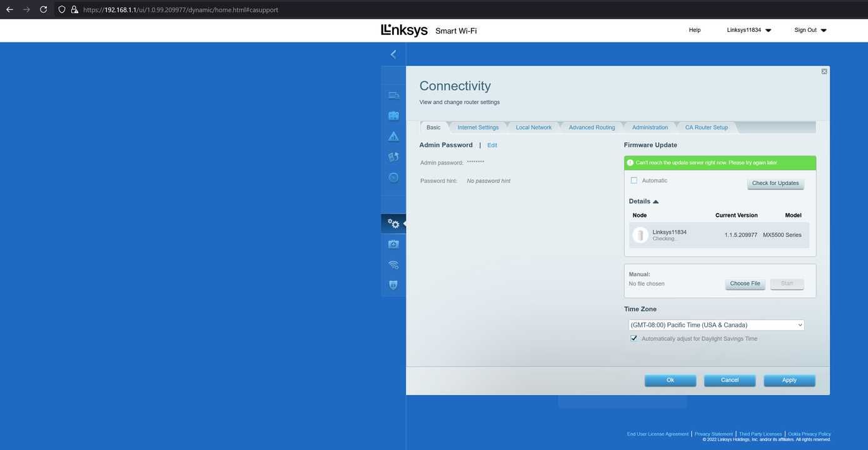Open Ookla Privacy Policy link

pos(809,434)
